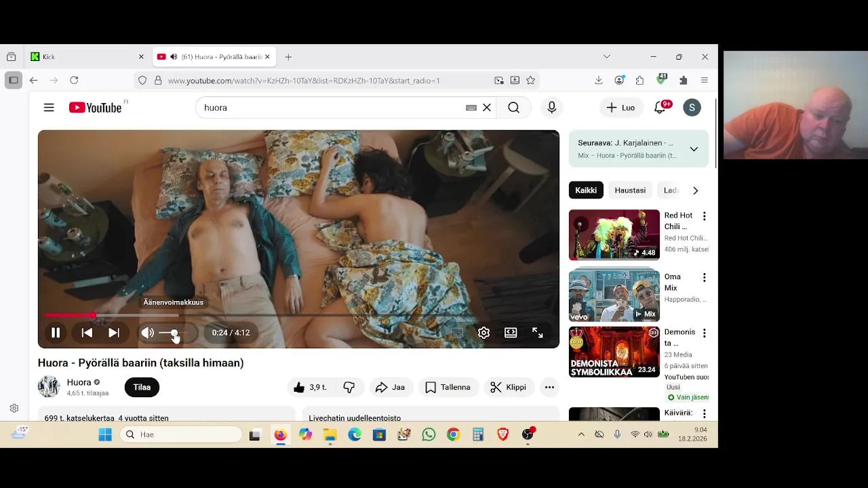Toggle the browser sidebar button
Screen dimensions: 868x488
13,80
